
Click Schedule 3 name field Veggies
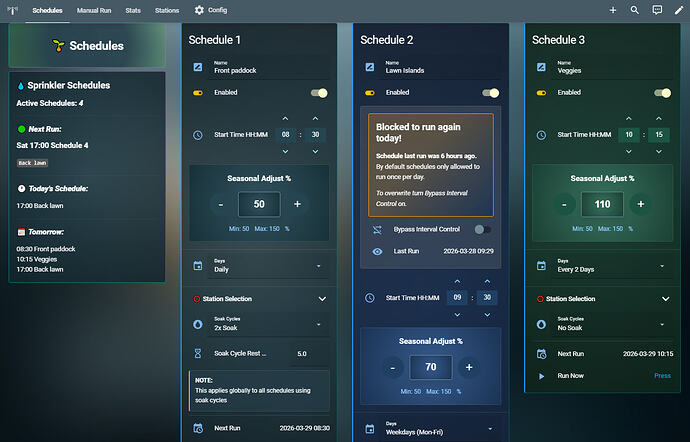click(x=612, y=67)
